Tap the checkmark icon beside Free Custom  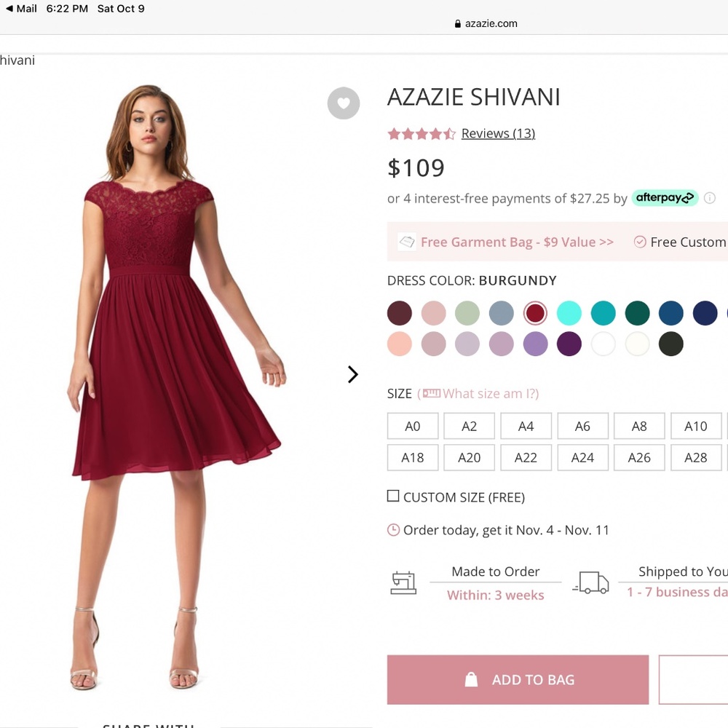tap(641, 242)
